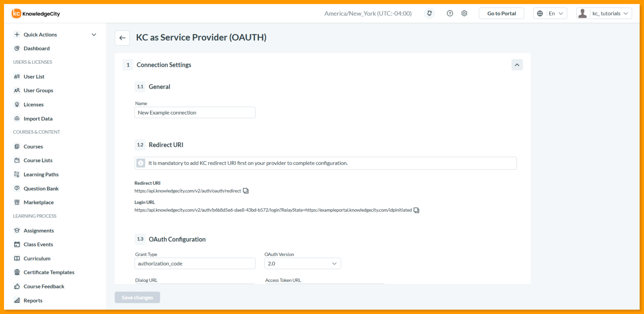The height and width of the screenshot is (314, 644).
Task: Click the Marketplace sidebar icon
Action: [17, 202]
